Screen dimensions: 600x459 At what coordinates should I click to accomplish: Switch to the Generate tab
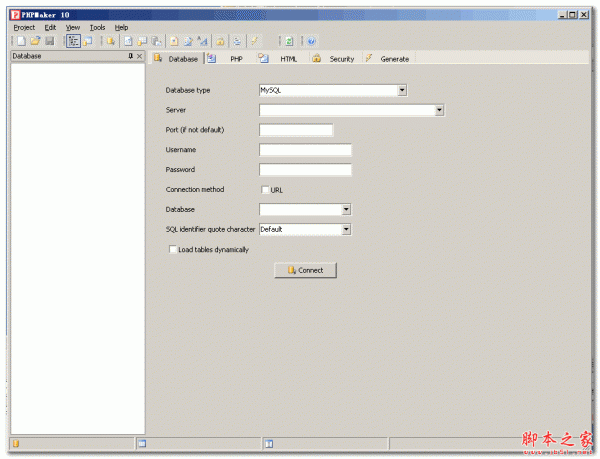pyautogui.click(x=388, y=59)
